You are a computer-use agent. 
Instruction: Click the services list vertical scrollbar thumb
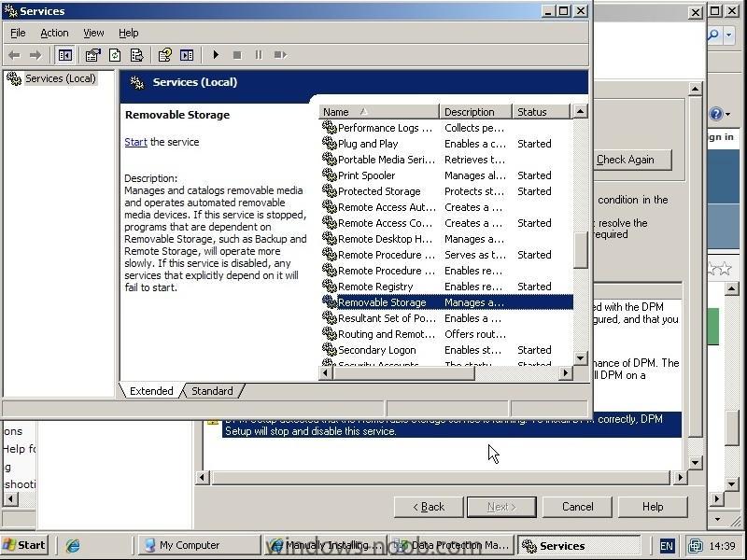580,250
